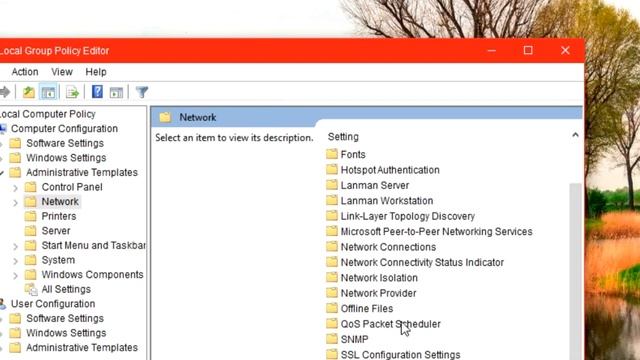Click the Server folder icon in tree
Viewport: 640px width, 360px height.
[x=31, y=231]
